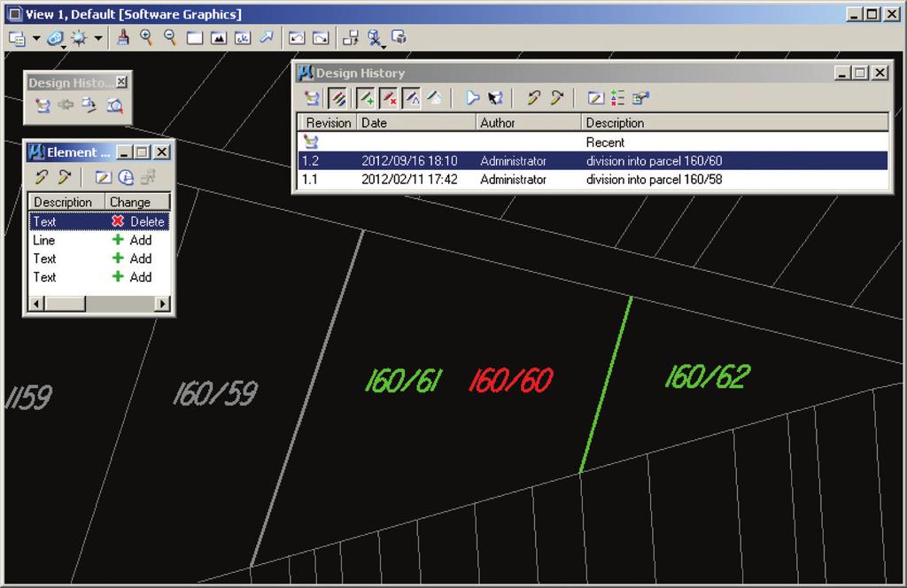
Task: Click the Clip Mask cube icon
Action: [x=399, y=37]
